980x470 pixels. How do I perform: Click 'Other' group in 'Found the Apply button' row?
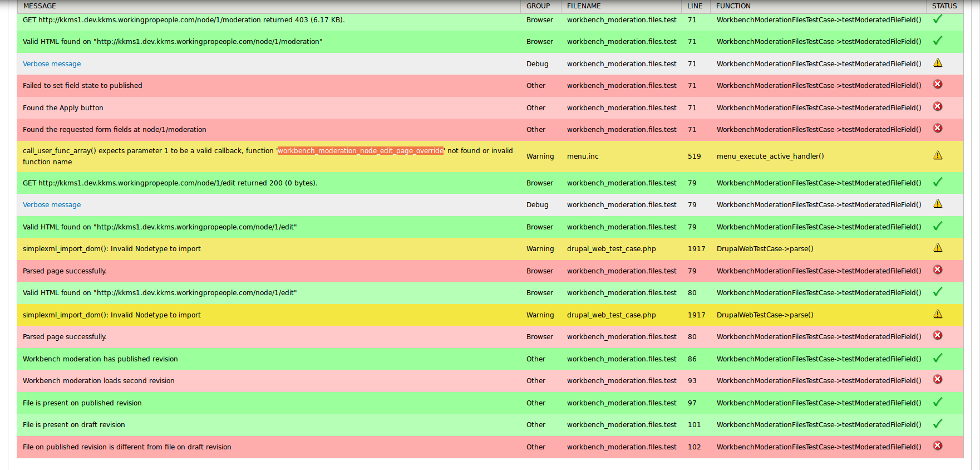[536, 108]
